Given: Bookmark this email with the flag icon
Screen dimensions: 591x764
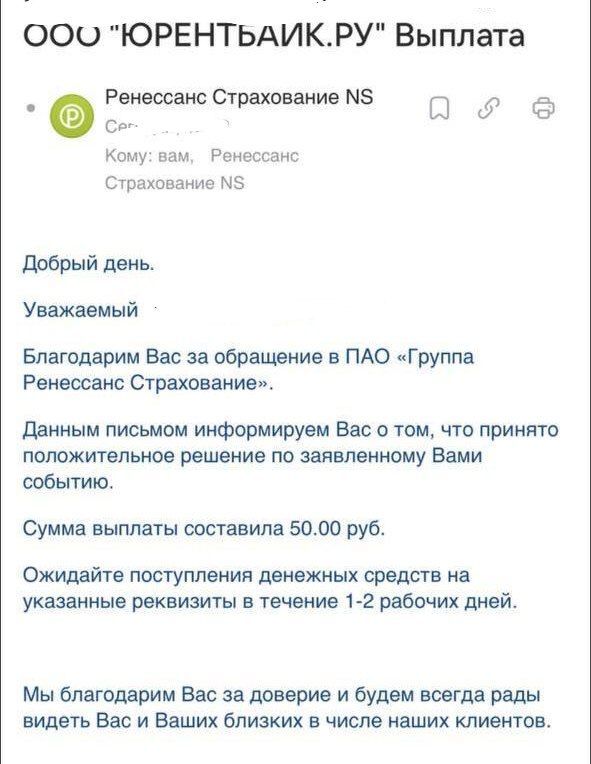Looking at the screenshot, I should [439, 108].
